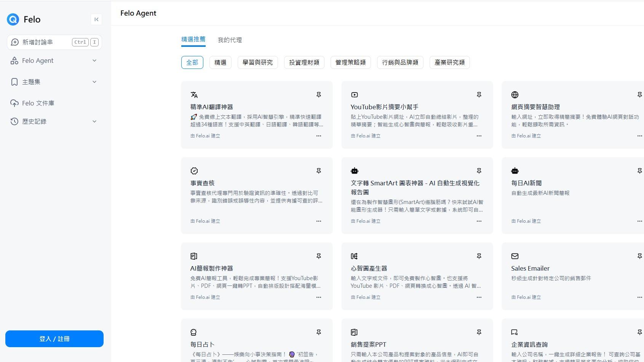Pin the AI簡報製作神器 agent
644x362 pixels.
tap(319, 256)
